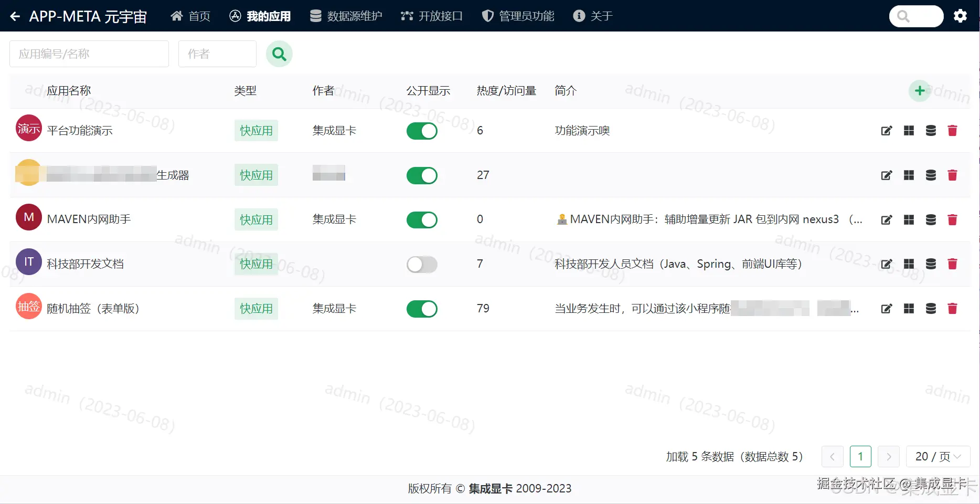
Task: Open module grid view for 科技部开发文档
Action: click(909, 264)
